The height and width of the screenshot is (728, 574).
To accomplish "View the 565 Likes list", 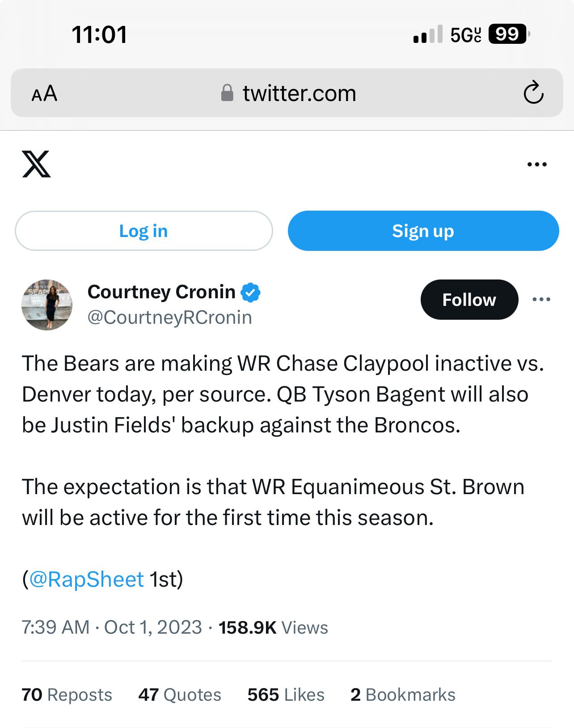I will click(x=286, y=695).
